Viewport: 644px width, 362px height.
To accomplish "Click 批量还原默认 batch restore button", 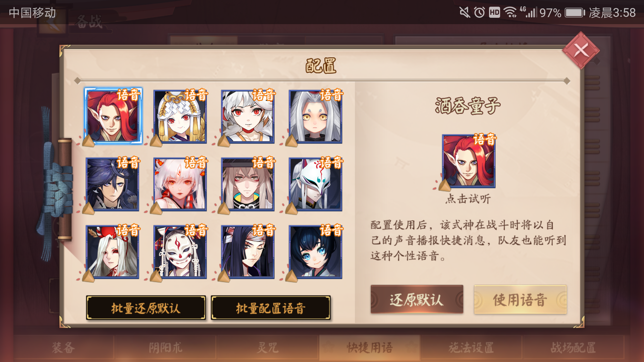I will point(146,308).
